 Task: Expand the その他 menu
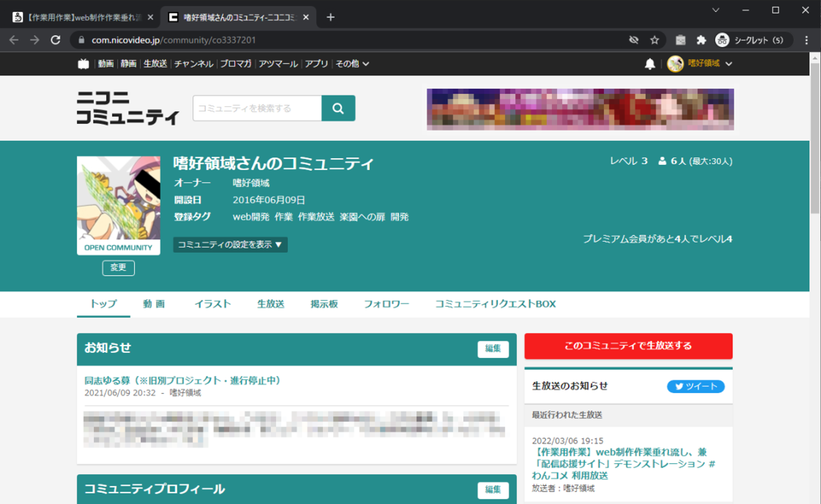pos(352,64)
